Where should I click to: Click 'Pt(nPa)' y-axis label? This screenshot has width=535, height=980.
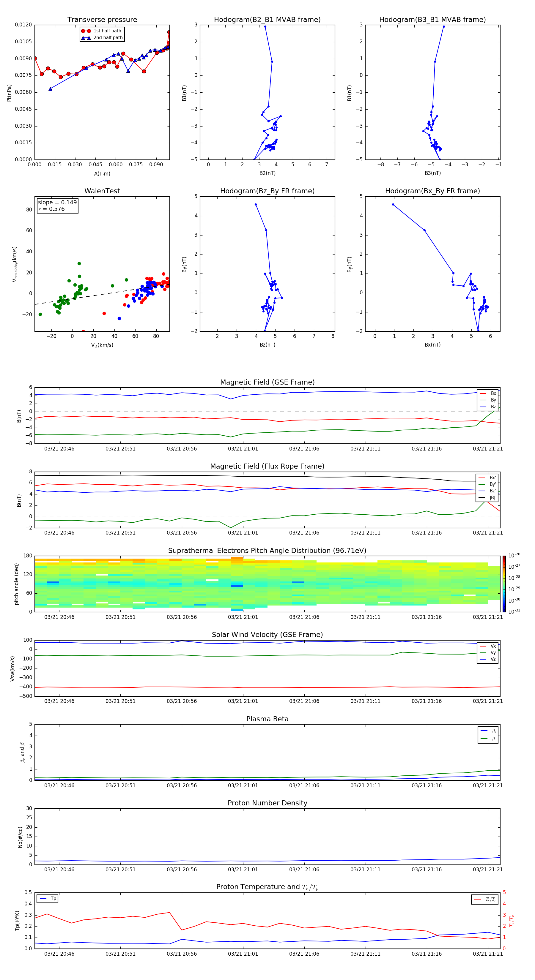9,92
